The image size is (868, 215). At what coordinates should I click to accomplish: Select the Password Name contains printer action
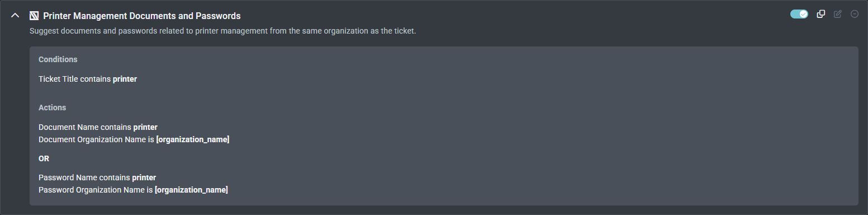point(97,177)
